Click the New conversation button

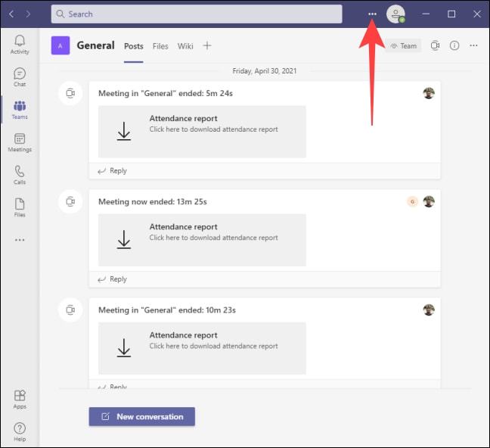pyautogui.click(x=142, y=416)
